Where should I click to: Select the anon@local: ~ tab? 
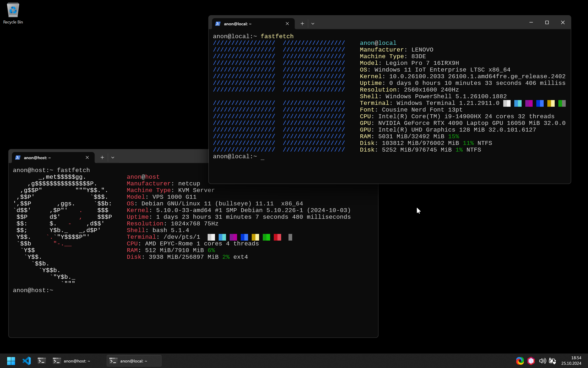click(253, 24)
